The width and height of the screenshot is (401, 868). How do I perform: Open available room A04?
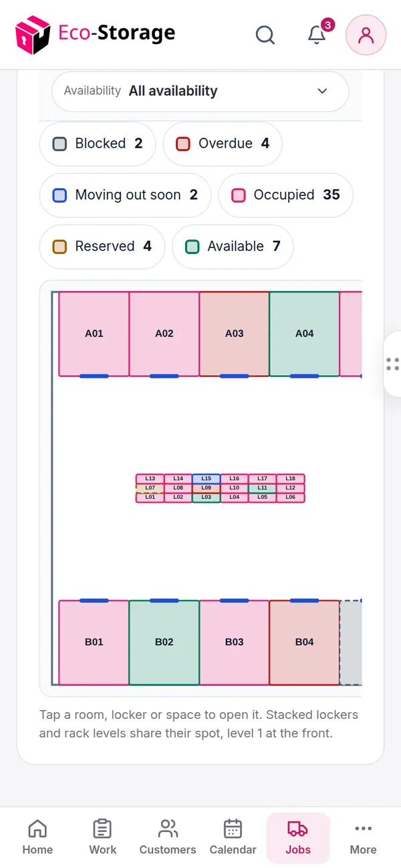coord(305,334)
